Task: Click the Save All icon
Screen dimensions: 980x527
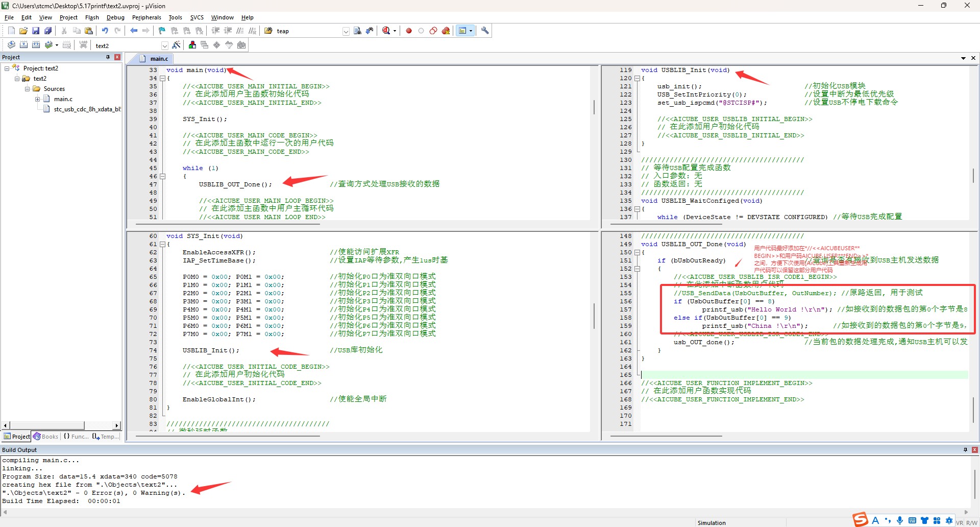Action: (x=48, y=31)
